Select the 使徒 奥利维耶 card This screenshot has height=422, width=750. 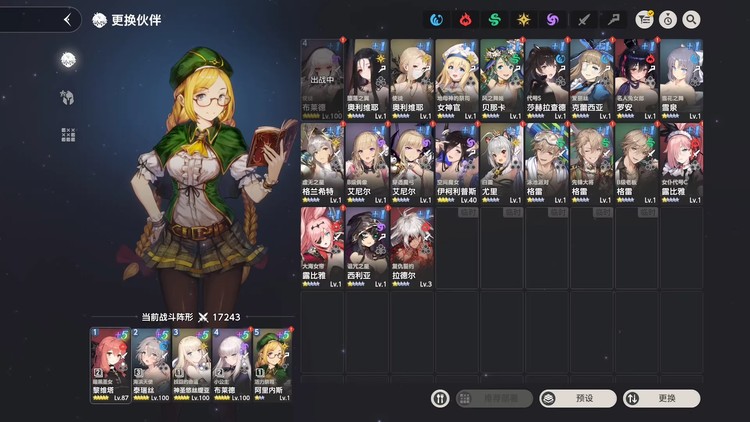412,79
